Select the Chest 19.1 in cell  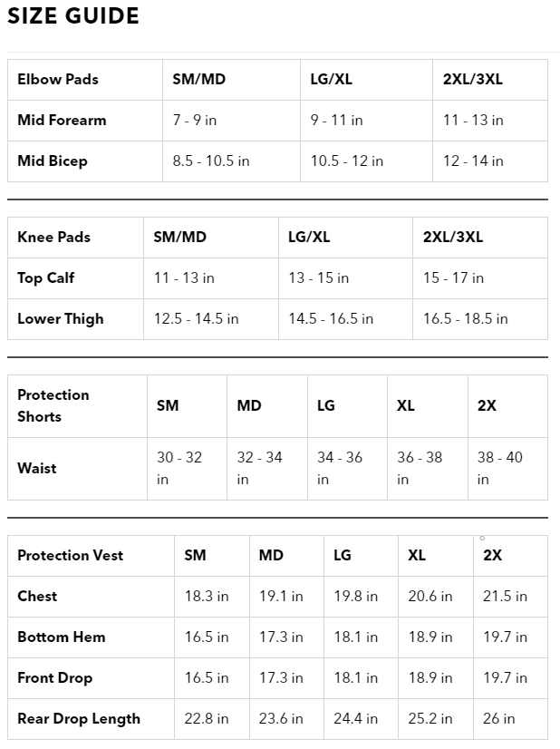tap(286, 597)
